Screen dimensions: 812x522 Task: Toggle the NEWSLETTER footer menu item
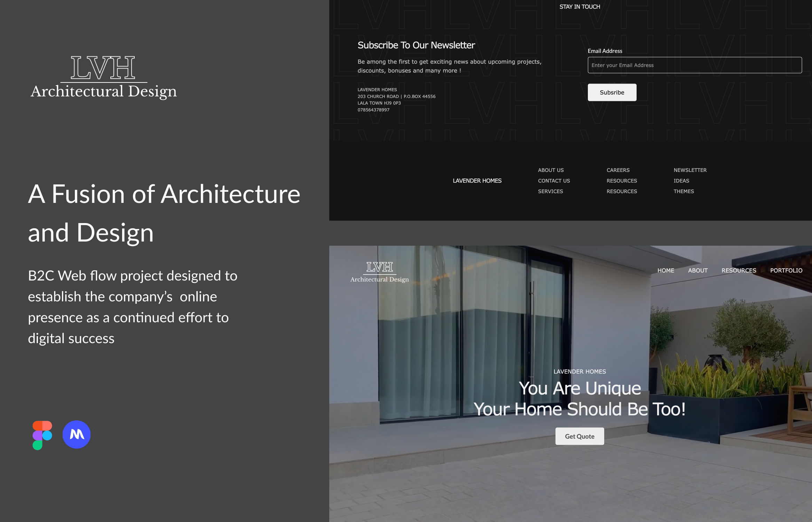point(690,171)
